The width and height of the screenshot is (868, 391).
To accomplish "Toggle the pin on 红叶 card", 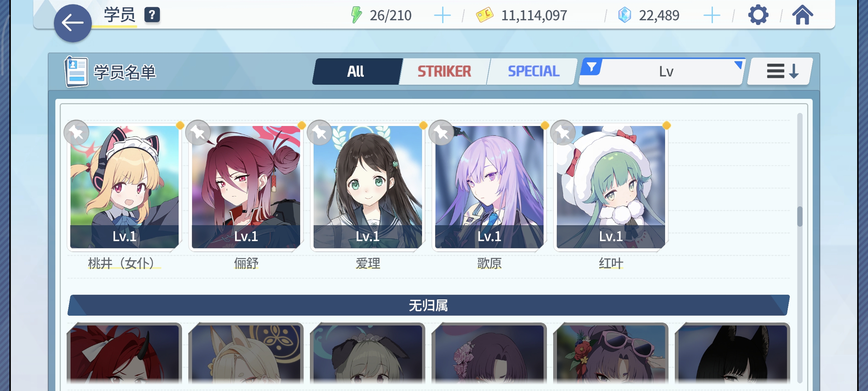I will [x=563, y=133].
